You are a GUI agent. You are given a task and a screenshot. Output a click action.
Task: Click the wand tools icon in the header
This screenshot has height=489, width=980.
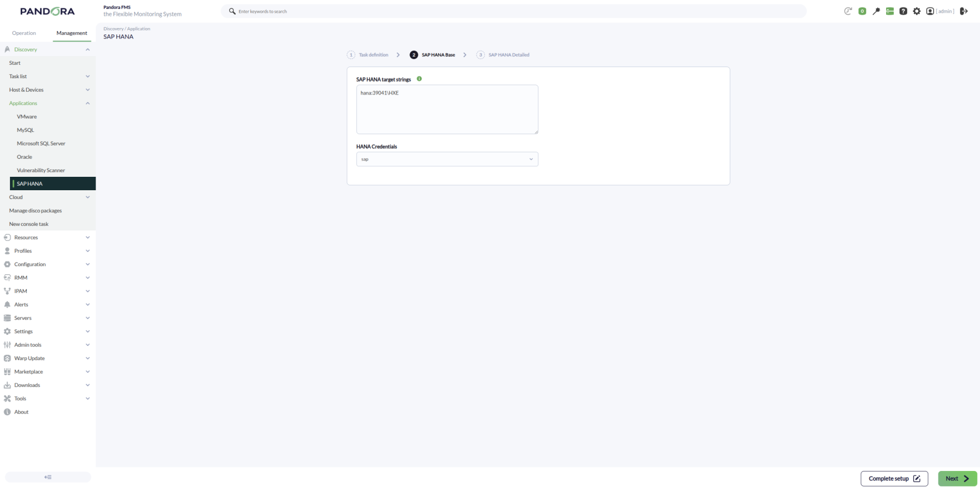pyautogui.click(x=876, y=11)
